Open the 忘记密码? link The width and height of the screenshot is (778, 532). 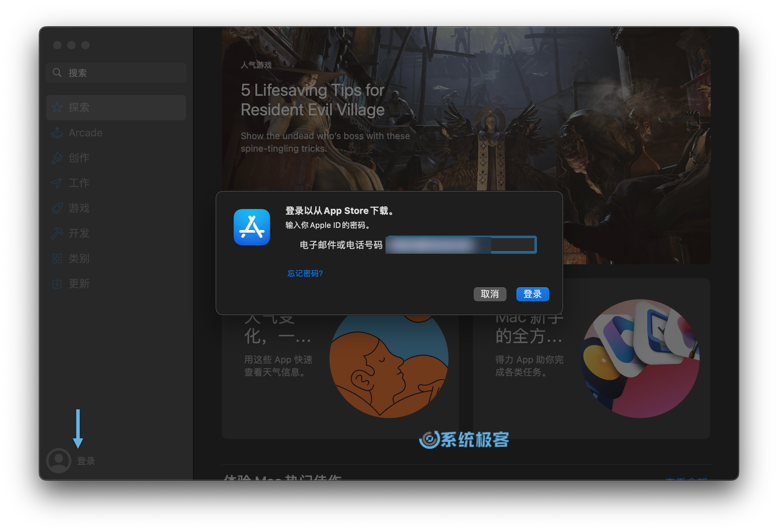pos(305,273)
